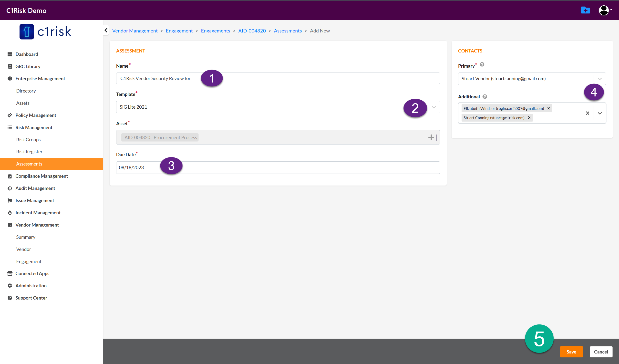This screenshot has height=364, width=619.
Task: Expand the Additional contacts dropdown
Action: point(600,113)
